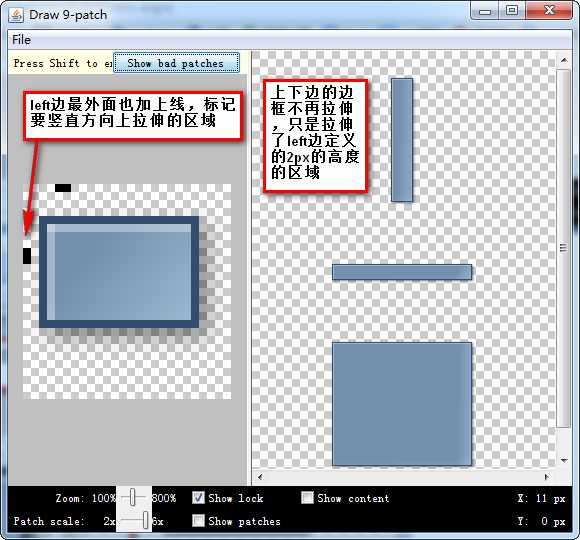Click the Zoom slider handle
The height and width of the screenshot is (540, 580).
click(132, 497)
